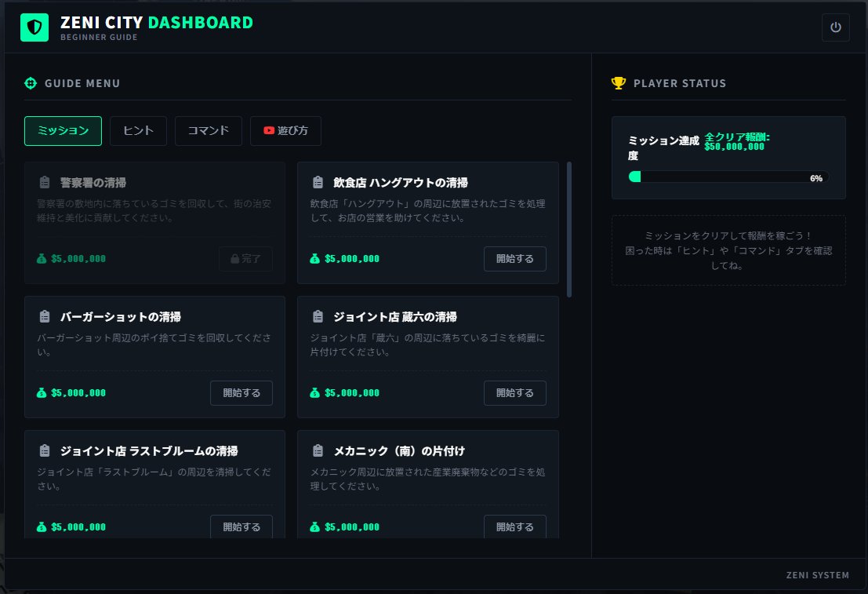Image resolution: width=868 pixels, height=594 pixels.
Task: Select the ミッション tab
Action: (63, 131)
